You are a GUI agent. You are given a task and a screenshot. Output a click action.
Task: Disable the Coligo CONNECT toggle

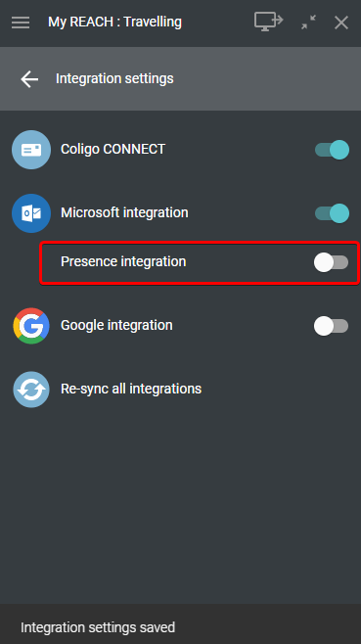click(332, 150)
